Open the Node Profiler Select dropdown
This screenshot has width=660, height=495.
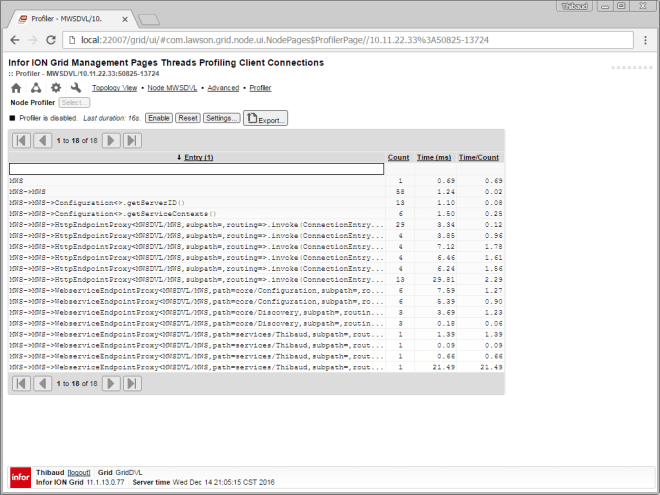pos(74,102)
